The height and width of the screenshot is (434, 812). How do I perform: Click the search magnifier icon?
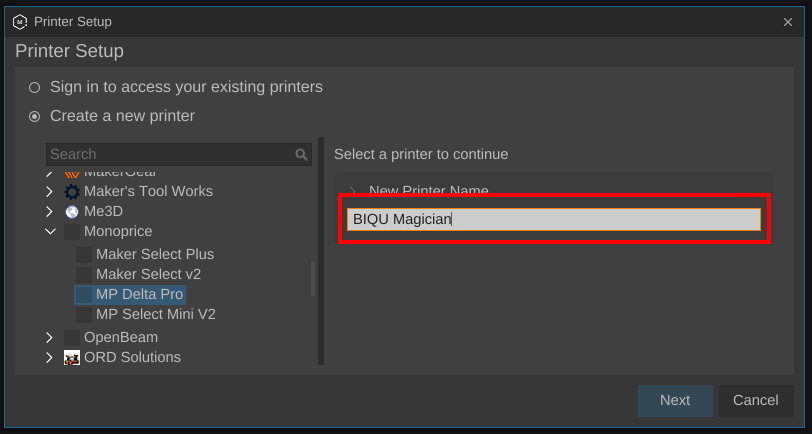point(301,154)
